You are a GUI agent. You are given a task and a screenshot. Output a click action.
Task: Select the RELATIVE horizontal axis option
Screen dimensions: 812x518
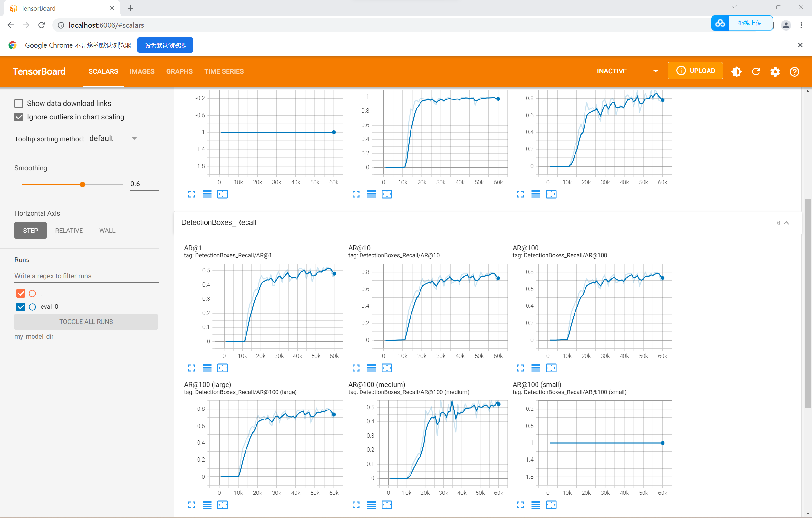69,231
